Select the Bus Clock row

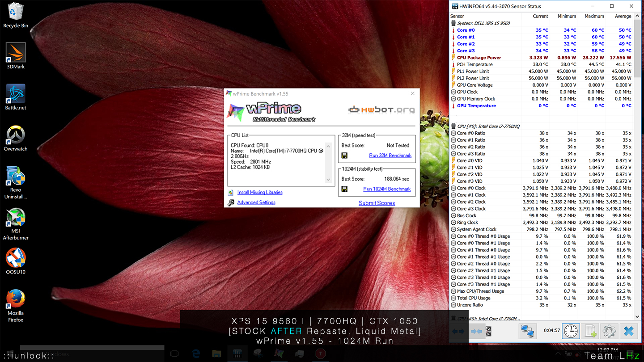[541, 216]
